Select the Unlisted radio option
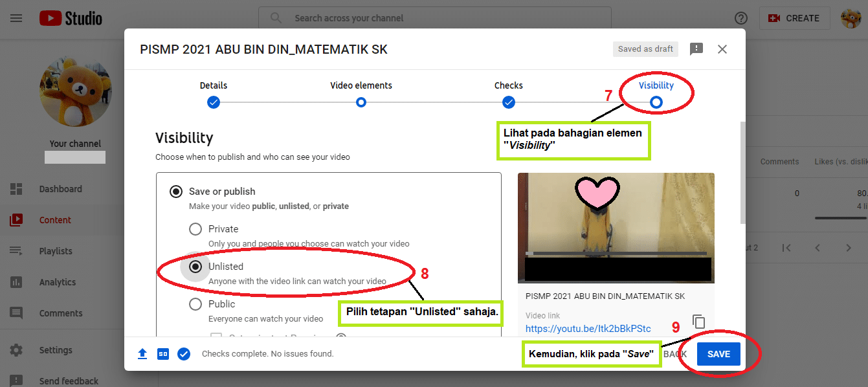 coord(195,267)
